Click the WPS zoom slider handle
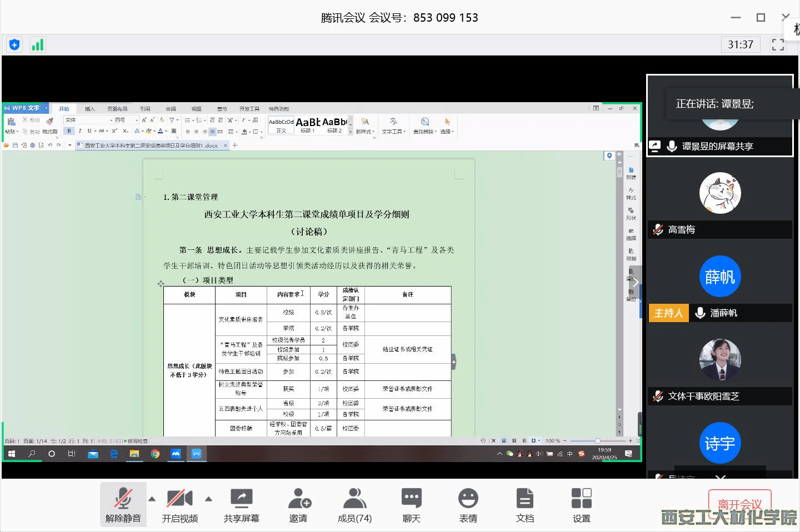 (597, 441)
